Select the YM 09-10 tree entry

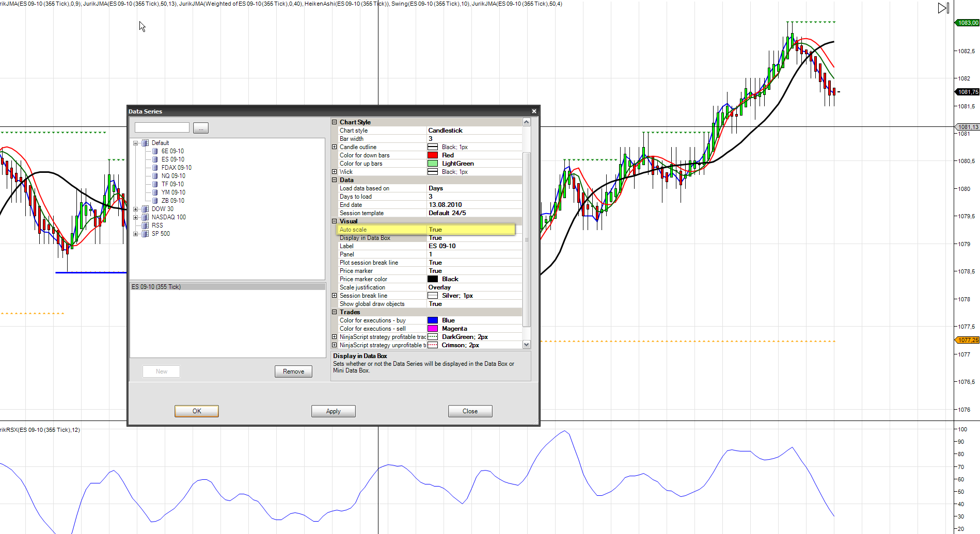(x=173, y=192)
